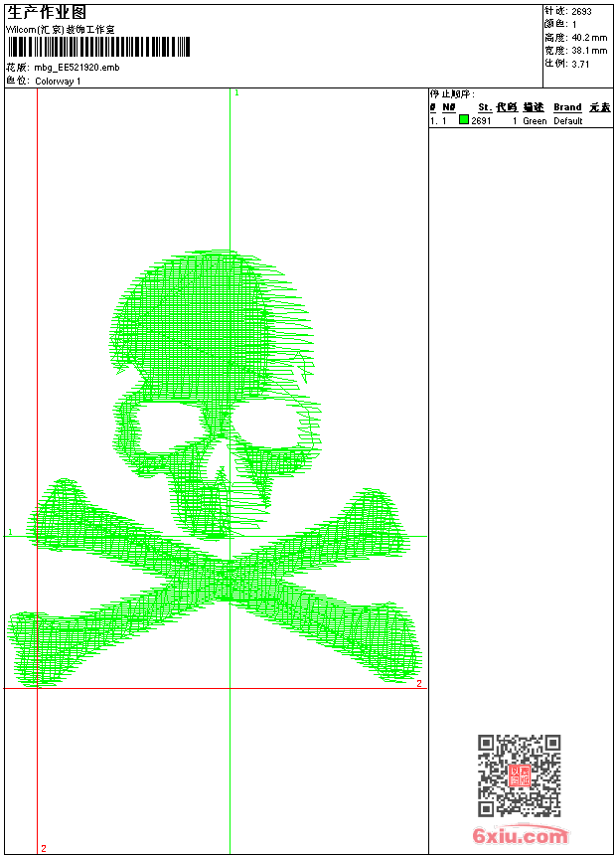Click the Default brand entry

[x=567, y=121]
